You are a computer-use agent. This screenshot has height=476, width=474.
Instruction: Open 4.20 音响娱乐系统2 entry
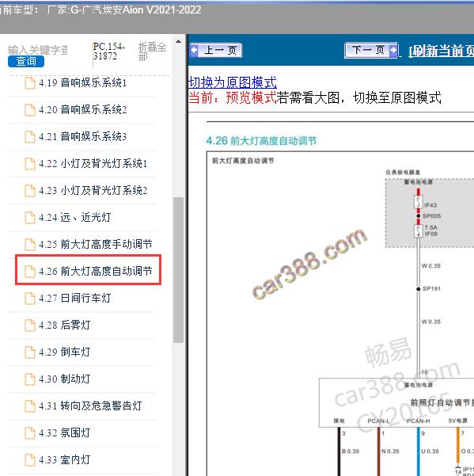[x=82, y=110]
